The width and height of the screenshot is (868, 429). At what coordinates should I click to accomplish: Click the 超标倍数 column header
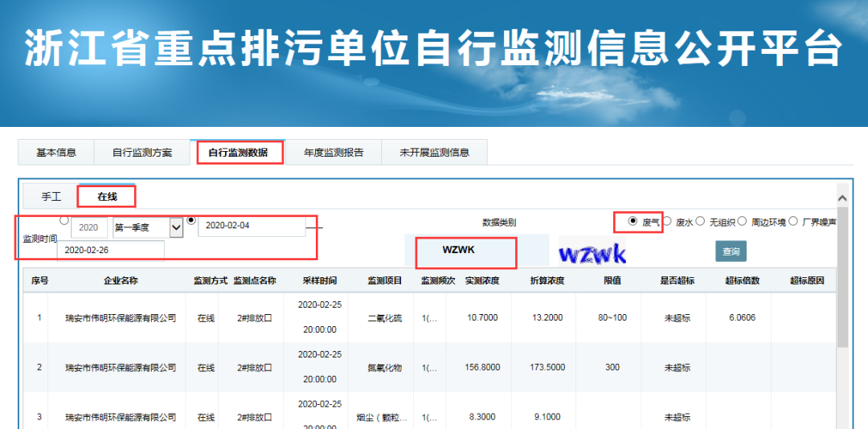pos(743,280)
